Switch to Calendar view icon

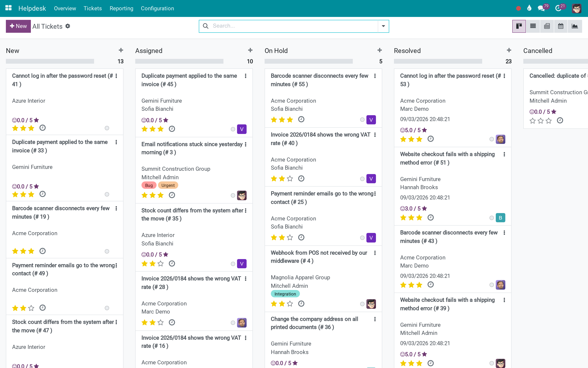click(561, 26)
